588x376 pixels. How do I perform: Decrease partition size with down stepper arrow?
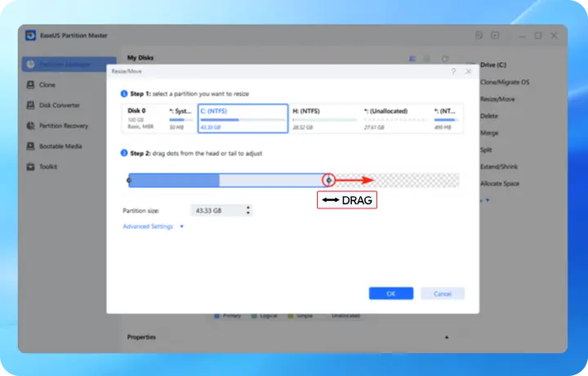[x=248, y=213]
